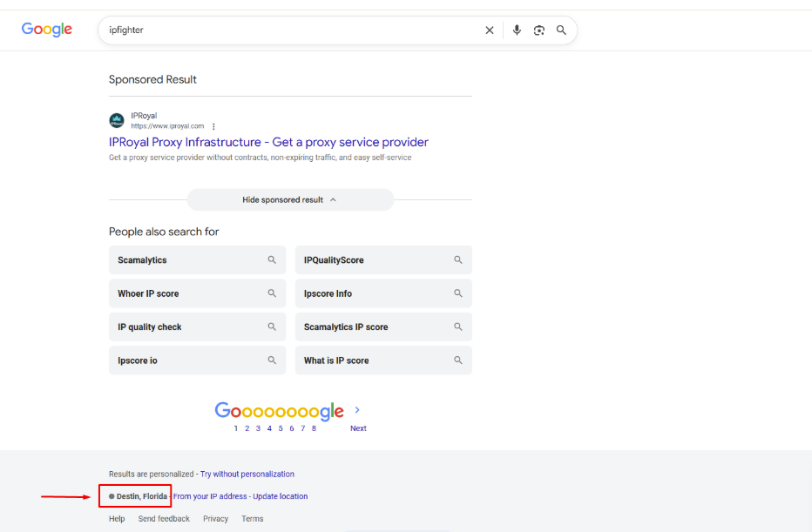Clear the search box with X icon
This screenshot has width=812, height=532.
tap(490, 30)
